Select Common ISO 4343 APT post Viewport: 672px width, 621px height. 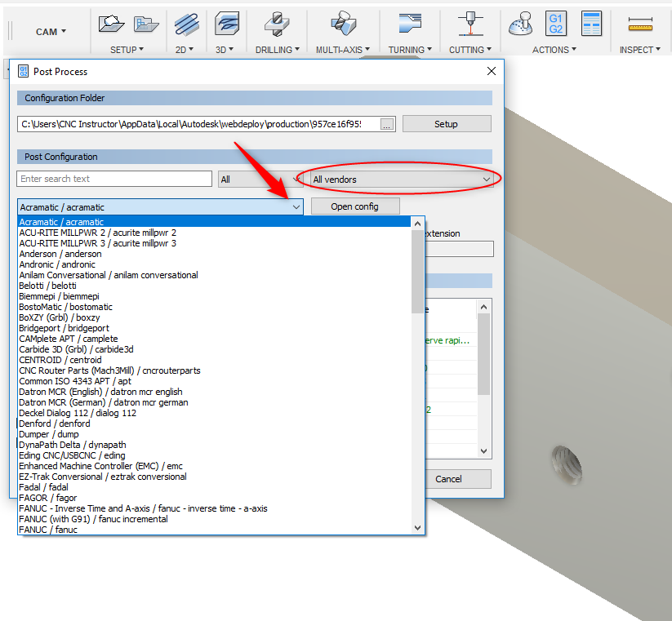214,381
